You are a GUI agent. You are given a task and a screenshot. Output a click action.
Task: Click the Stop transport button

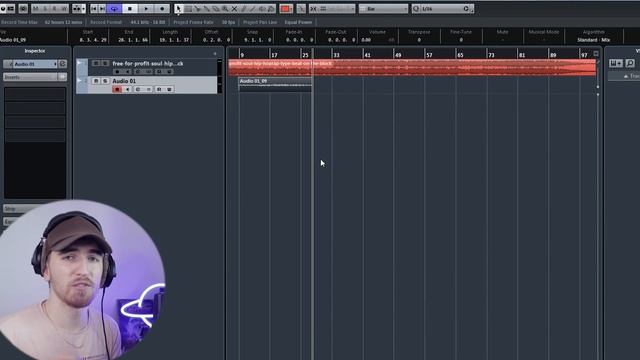(130, 9)
